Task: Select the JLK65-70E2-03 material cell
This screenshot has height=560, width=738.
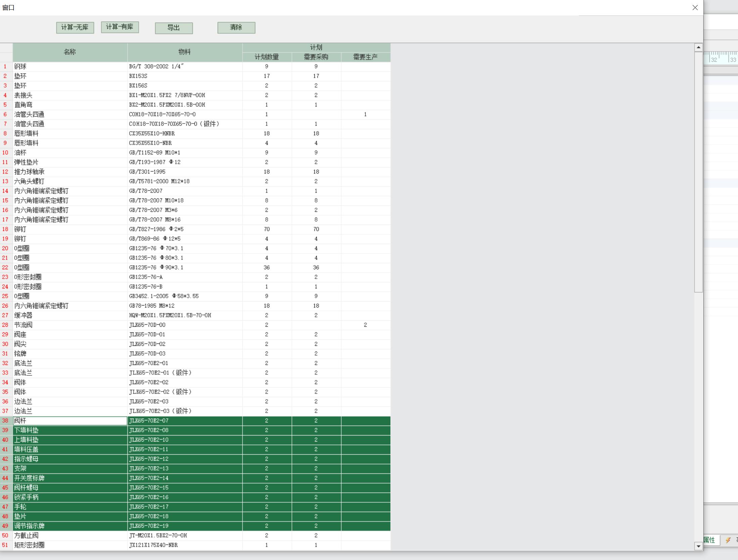Action: tap(185, 402)
